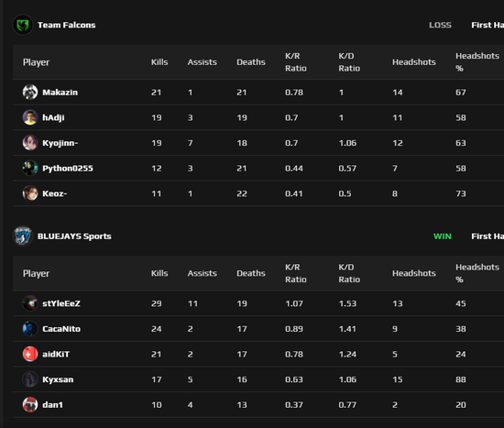Screen dimensions: 504x428
Task: Sort Team Falcons table by Kills header
Action: pyautogui.click(x=159, y=62)
